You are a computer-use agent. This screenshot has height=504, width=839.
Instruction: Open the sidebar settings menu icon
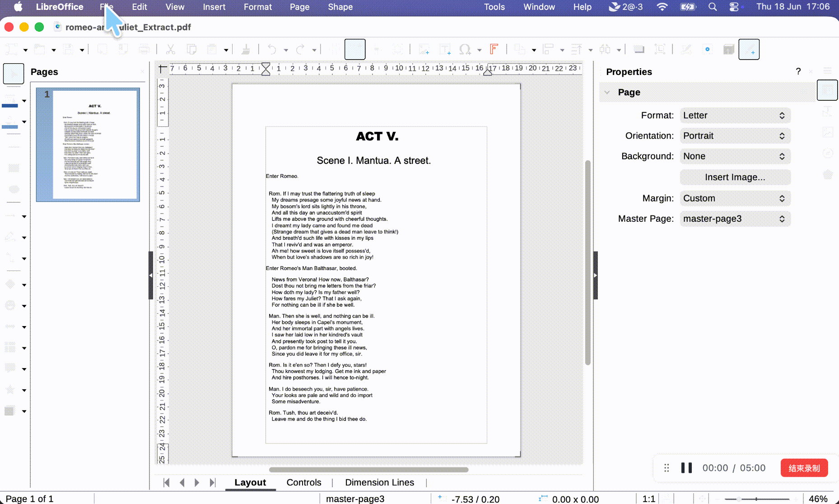coord(827,70)
